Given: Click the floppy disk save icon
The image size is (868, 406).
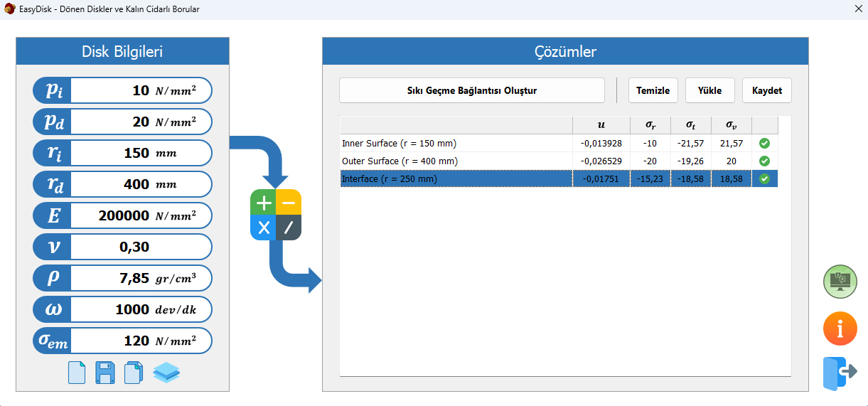Looking at the screenshot, I should click(x=105, y=373).
